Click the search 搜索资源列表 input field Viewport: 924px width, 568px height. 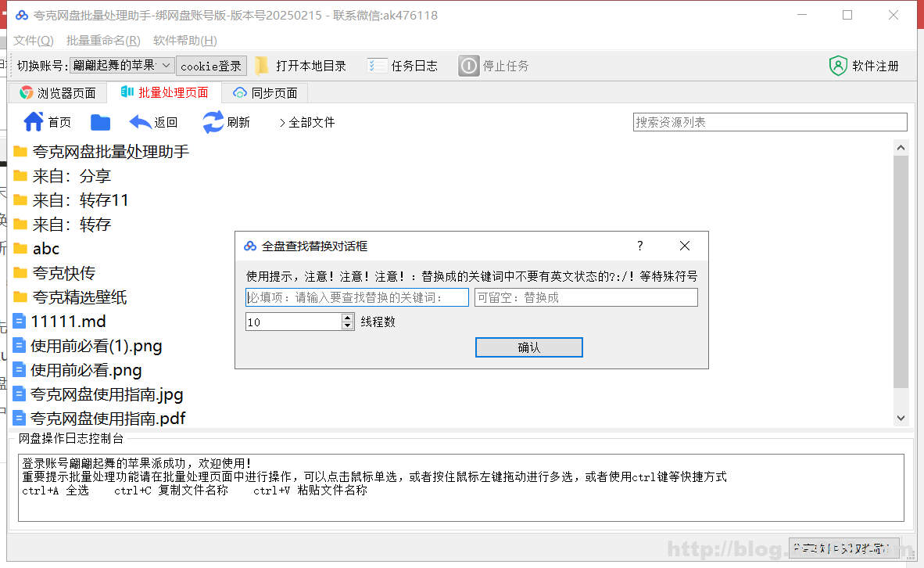coord(769,122)
